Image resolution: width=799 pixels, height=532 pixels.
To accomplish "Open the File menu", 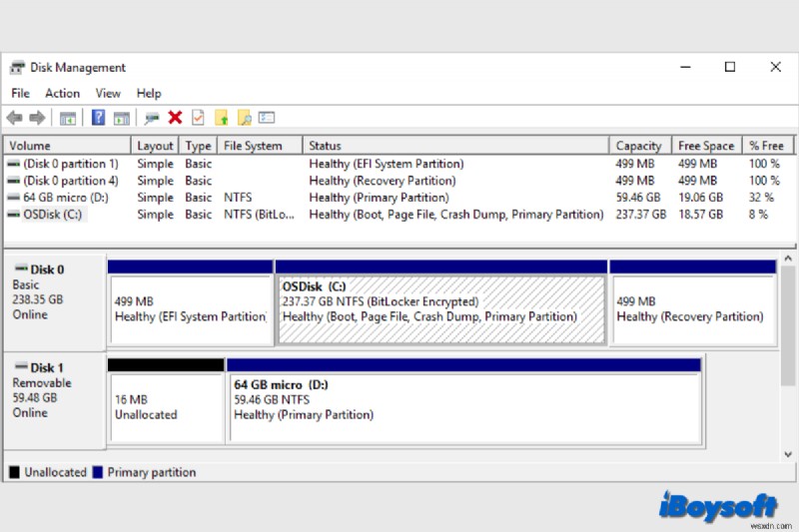I will 20,93.
